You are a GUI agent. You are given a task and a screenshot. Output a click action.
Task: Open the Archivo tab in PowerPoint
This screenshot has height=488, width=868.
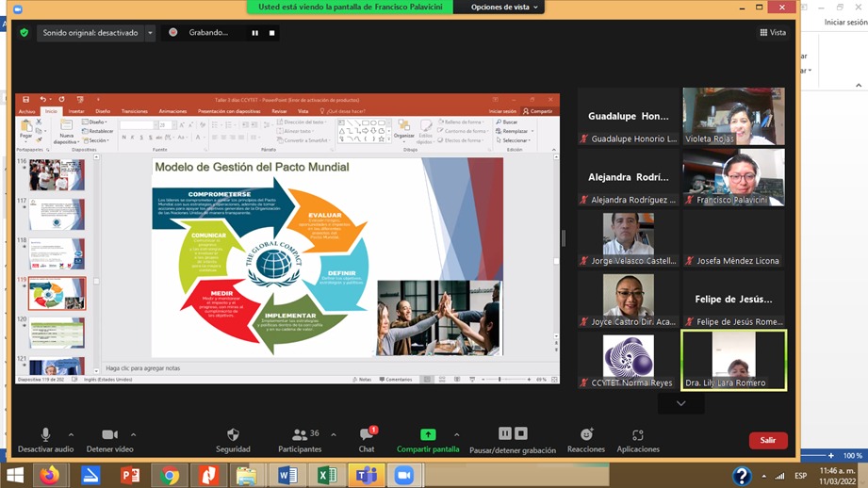coord(26,111)
